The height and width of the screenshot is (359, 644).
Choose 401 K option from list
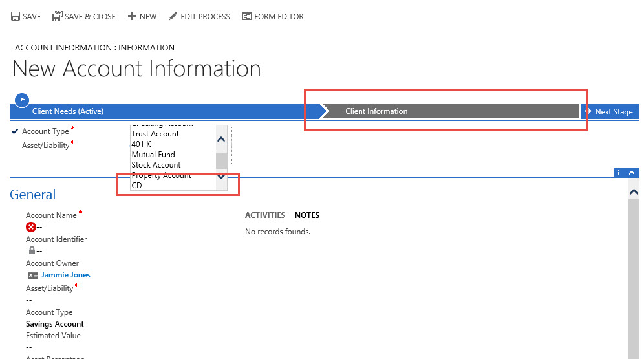coord(141,144)
